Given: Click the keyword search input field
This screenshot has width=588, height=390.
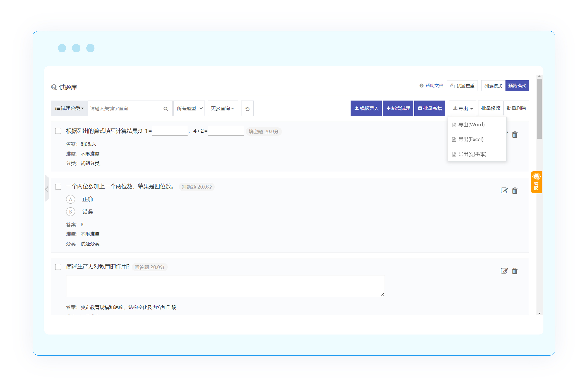Looking at the screenshot, I should point(124,108).
